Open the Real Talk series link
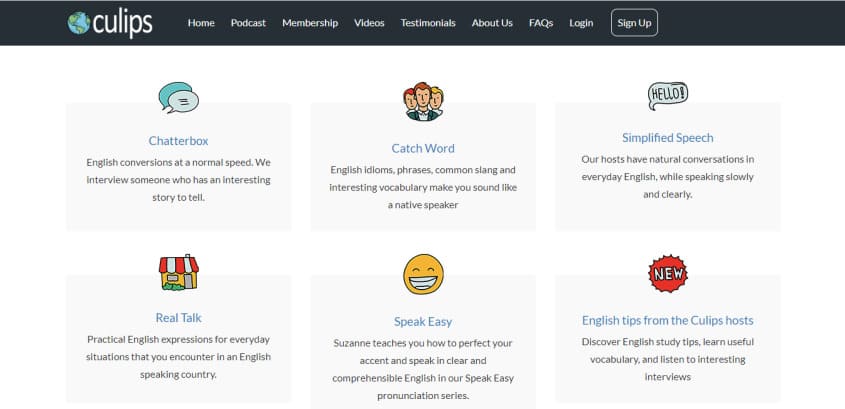 point(178,317)
